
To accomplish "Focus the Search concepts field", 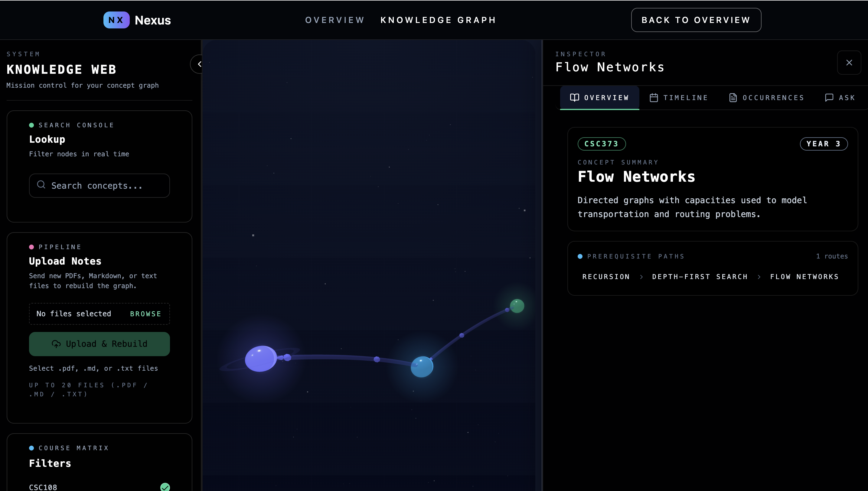I will (x=105, y=186).
